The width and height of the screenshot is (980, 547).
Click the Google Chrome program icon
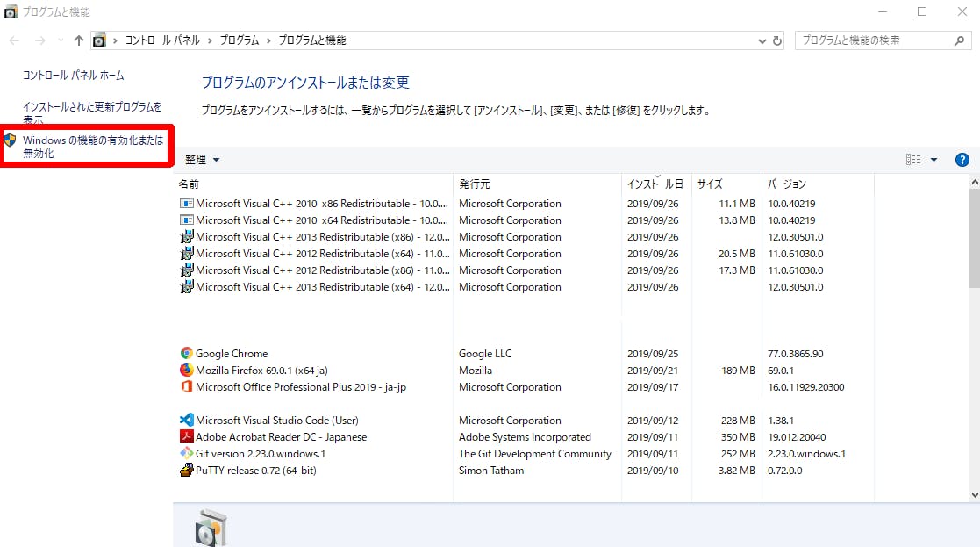[186, 353]
